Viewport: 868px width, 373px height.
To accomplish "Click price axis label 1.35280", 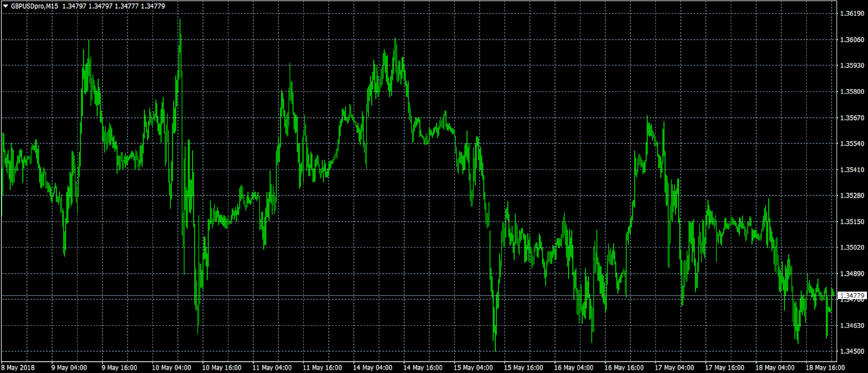I will point(852,195).
